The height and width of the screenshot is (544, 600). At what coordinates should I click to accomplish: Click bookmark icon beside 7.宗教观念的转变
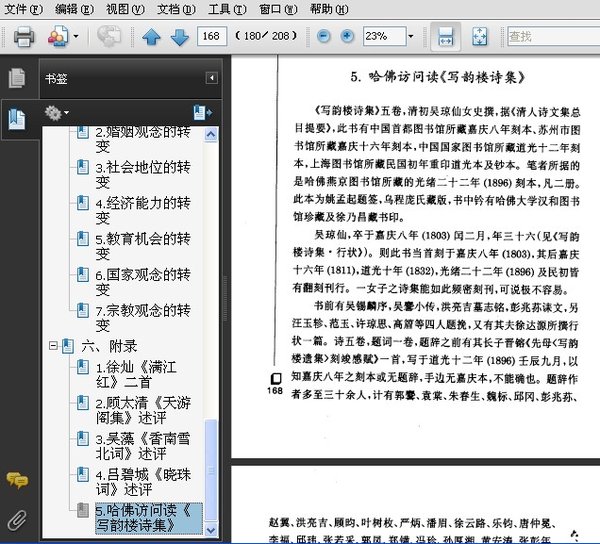tap(83, 310)
